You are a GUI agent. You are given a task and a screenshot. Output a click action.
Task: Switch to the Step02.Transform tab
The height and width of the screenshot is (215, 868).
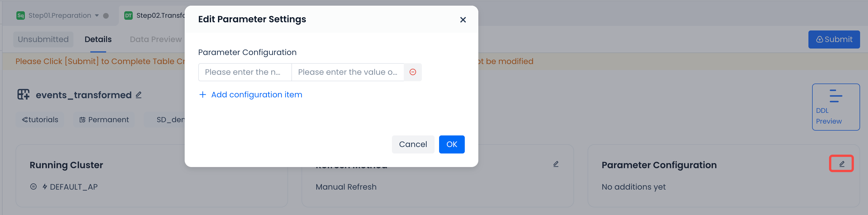155,16
